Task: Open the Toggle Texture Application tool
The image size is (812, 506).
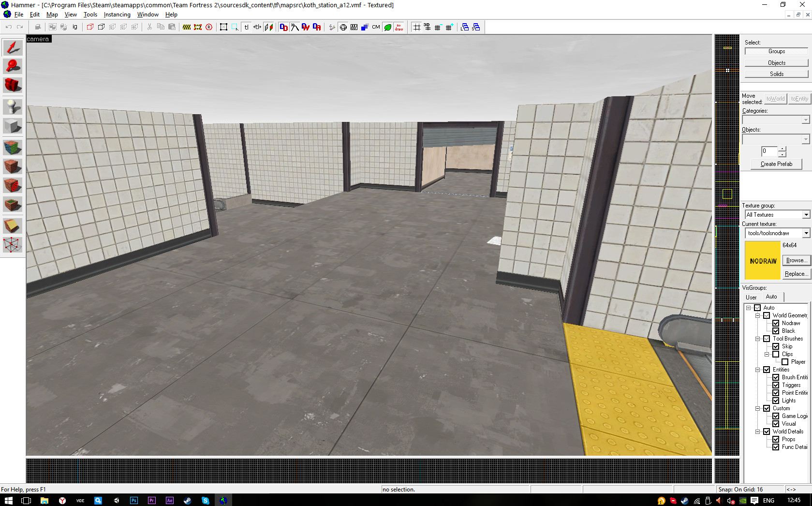Action: pyautogui.click(x=13, y=147)
